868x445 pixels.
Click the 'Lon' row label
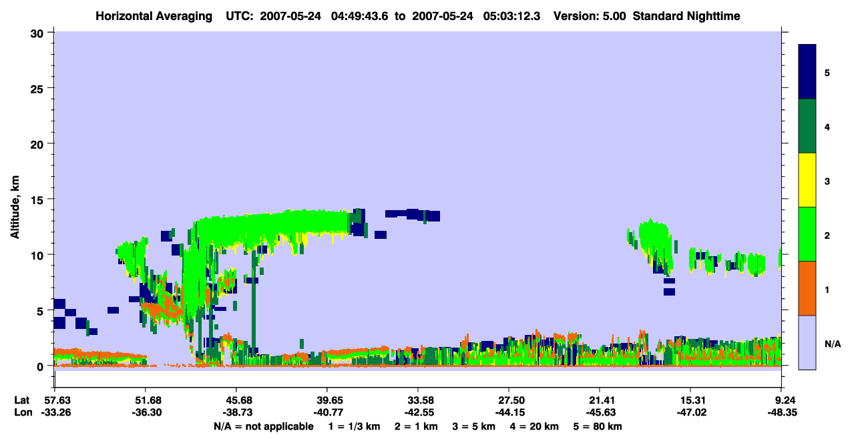click(23, 412)
